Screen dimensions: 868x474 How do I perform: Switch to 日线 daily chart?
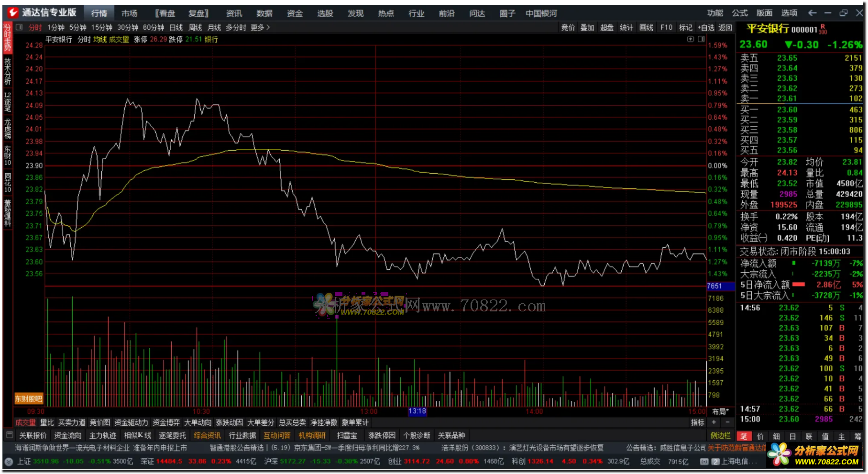pos(176,28)
